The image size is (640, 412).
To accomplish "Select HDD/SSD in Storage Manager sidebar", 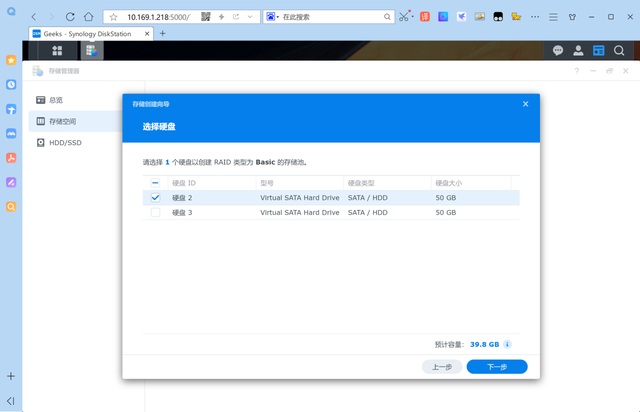I will [x=75, y=143].
